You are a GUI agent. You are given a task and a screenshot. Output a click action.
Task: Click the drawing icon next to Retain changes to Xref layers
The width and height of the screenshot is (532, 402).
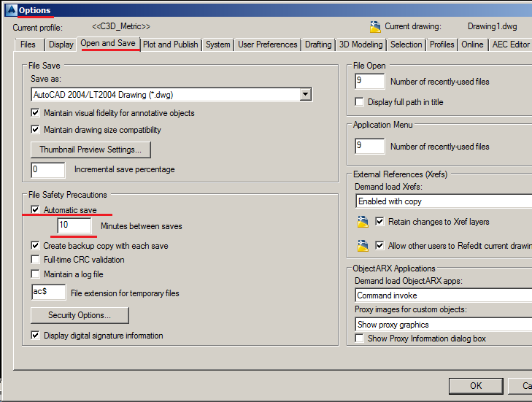363,222
